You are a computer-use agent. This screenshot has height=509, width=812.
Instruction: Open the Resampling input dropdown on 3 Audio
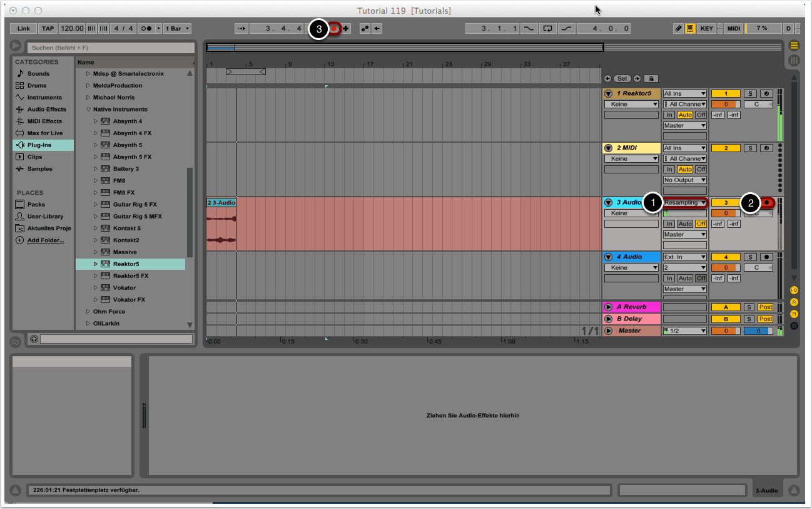click(x=685, y=202)
